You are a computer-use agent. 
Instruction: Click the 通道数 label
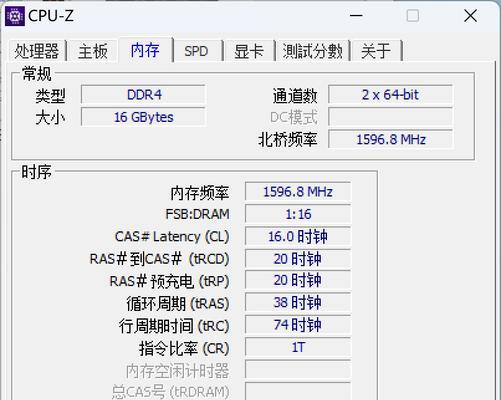295,96
